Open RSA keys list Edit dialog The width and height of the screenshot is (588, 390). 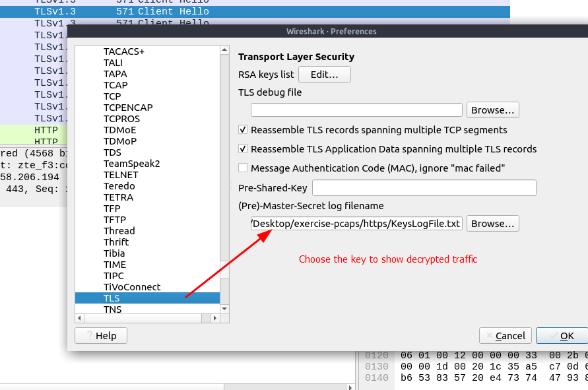[x=325, y=75]
